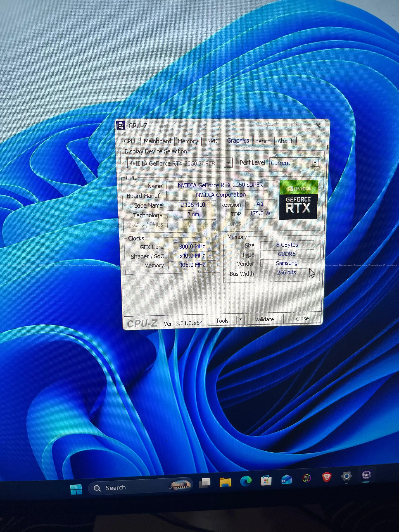The width and height of the screenshot is (399, 532).
Task: Click the CPU-Z taskbar icon
Action: pyautogui.click(x=366, y=475)
